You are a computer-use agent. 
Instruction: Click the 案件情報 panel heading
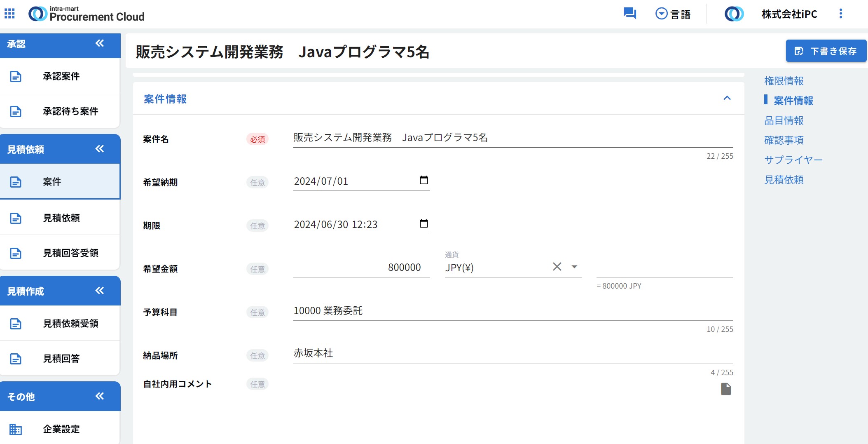click(x=165, y=99)
